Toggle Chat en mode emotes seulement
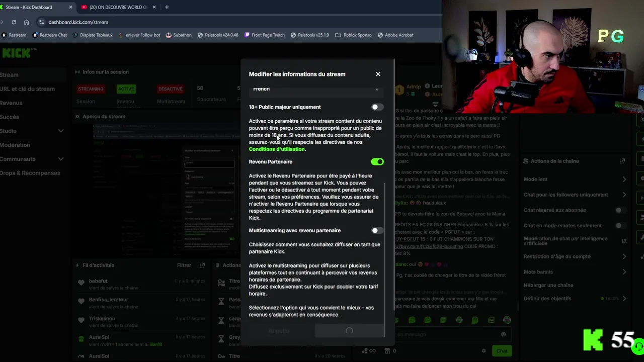This screenshot has height=362, width=644. click(620, 226)
